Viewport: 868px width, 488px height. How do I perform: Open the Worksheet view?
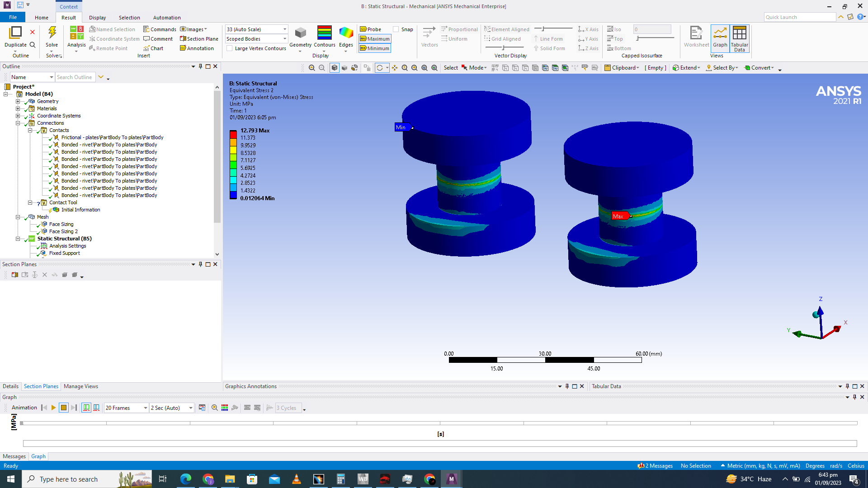(696, 37)
